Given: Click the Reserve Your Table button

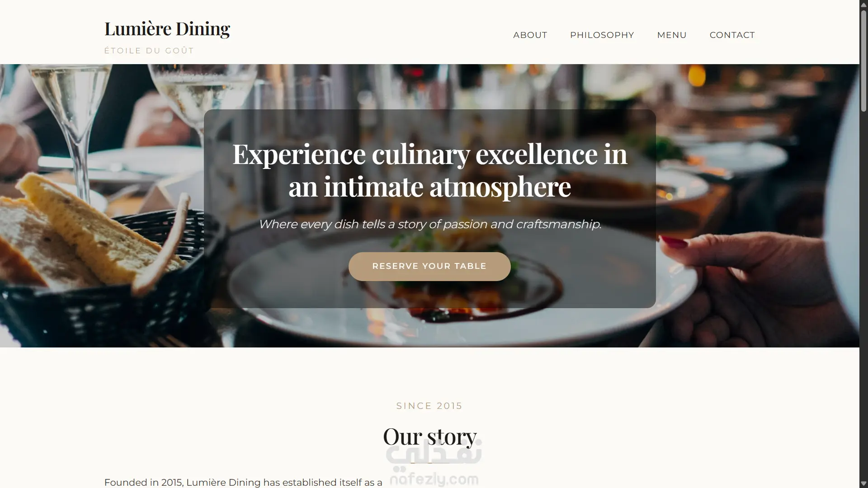Looking at the screenshot, I should pyautogui.click(x=429, y=267).
